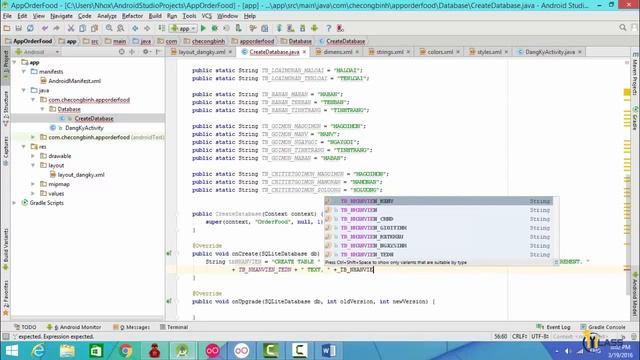Open the Messages tool window
This screenshot has height=360, width=640.
(x=131, y=327)
